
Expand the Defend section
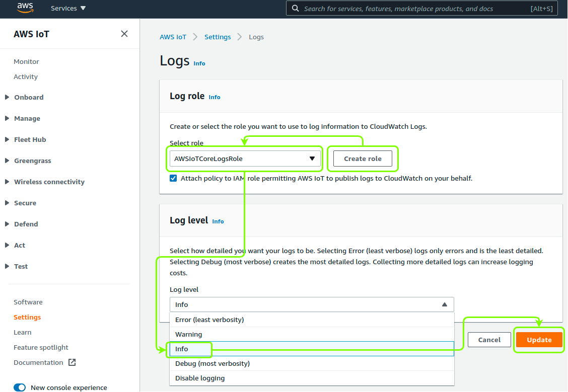click(x=26, y=224)
